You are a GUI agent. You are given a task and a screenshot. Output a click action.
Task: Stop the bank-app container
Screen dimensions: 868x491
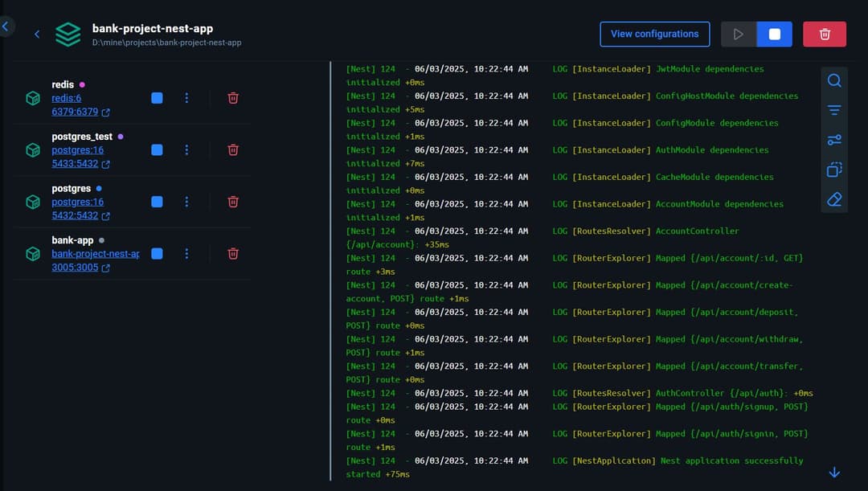click(157, 254)
